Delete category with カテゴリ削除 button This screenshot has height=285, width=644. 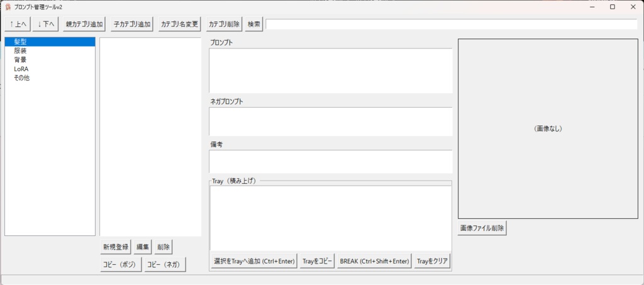(x=225, y=25)
